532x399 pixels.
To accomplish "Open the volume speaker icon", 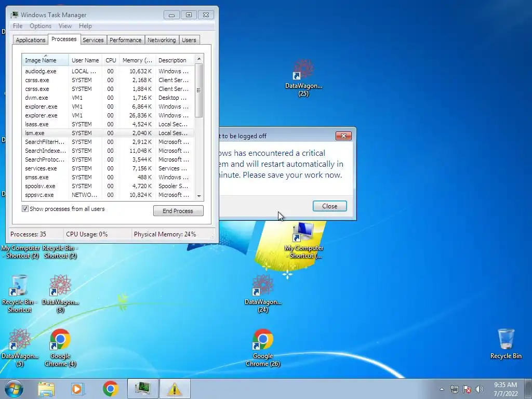I will pos(480,389).
